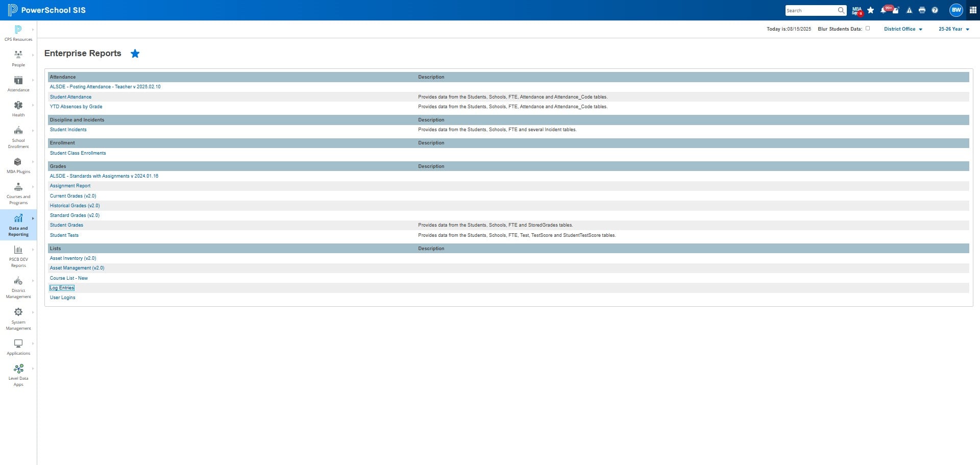Viewport: 980px width, 465px height.
Task: Open the apps grid launcher icon
Action: [972, 10]
